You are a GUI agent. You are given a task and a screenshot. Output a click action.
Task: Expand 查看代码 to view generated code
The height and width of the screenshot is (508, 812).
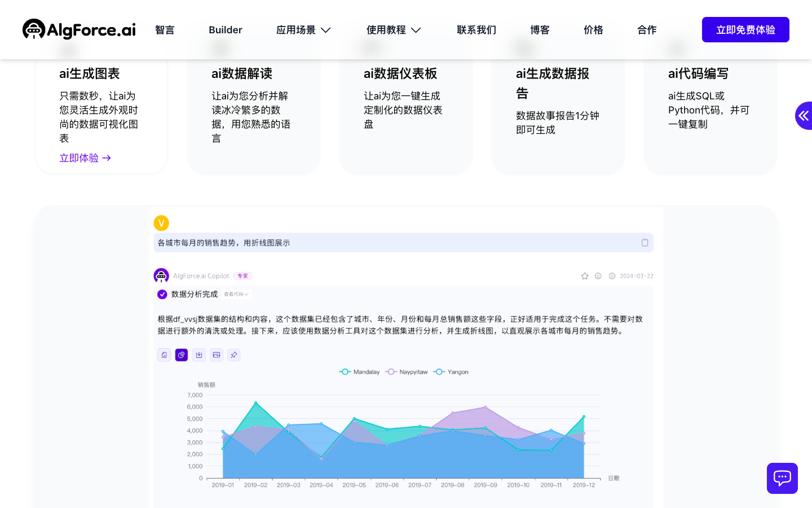point(236,294)
